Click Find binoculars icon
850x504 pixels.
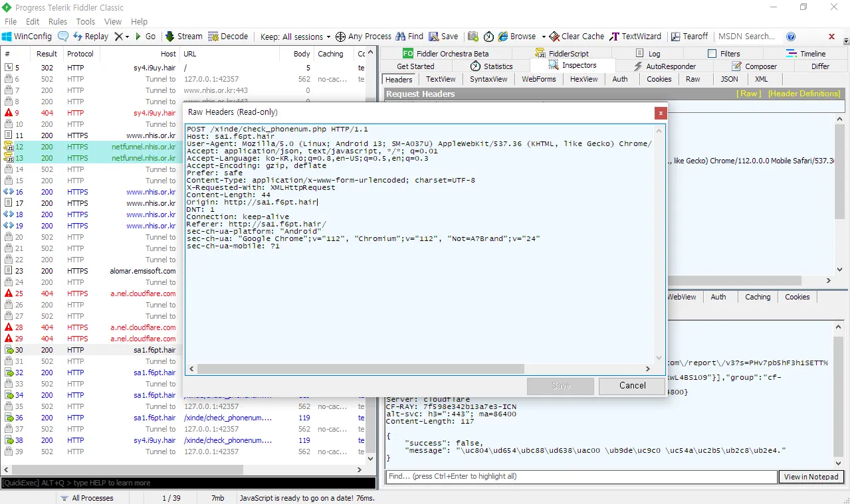[x=409, y=37]
